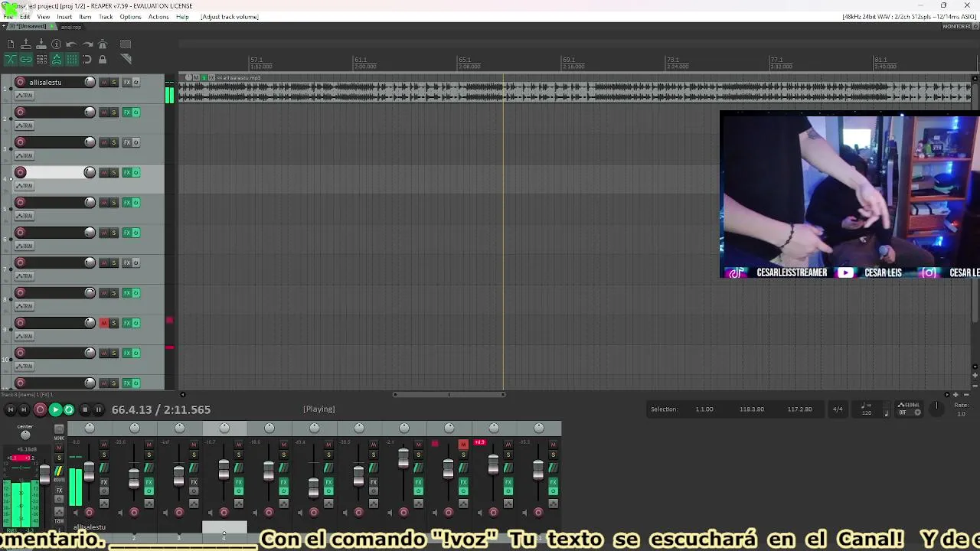Screen dimensions: 980x551
Task: Click the transport Stop button
Action: point(85,410)
